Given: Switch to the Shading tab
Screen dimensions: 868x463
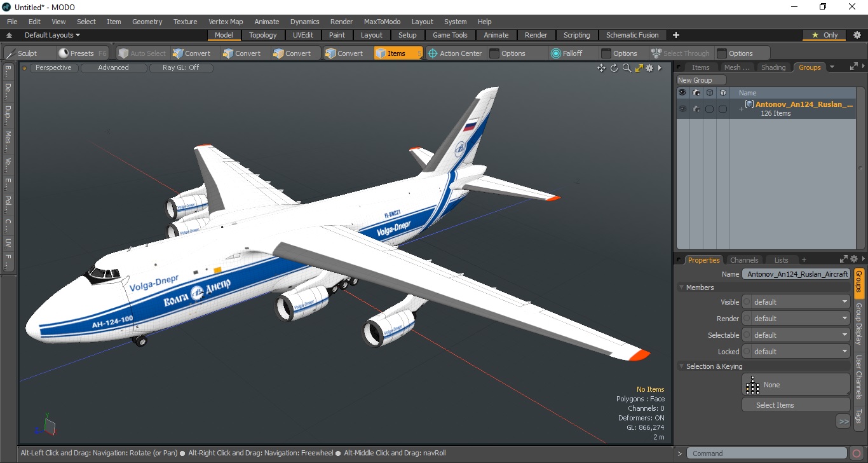Looking at the screenshot, I should (773, 67).
